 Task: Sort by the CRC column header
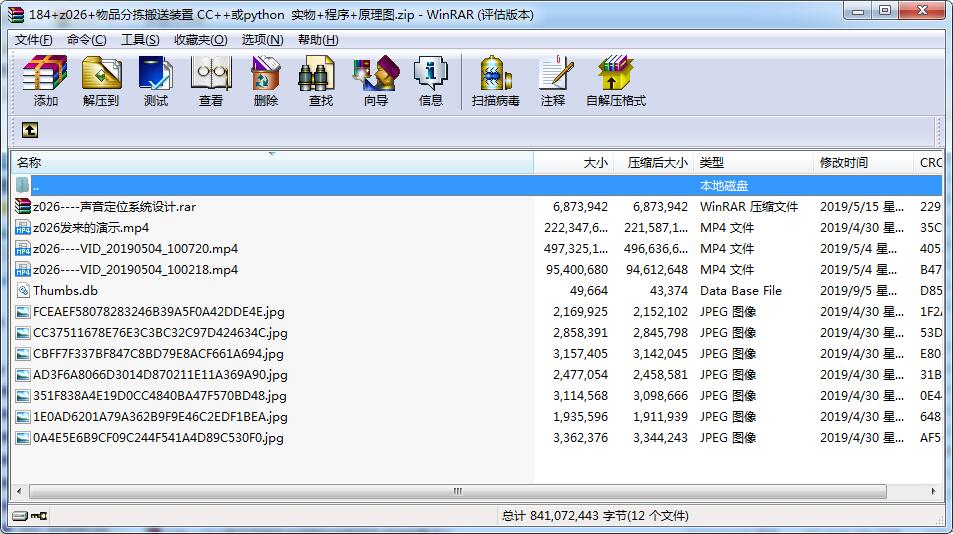pos(928,162)
